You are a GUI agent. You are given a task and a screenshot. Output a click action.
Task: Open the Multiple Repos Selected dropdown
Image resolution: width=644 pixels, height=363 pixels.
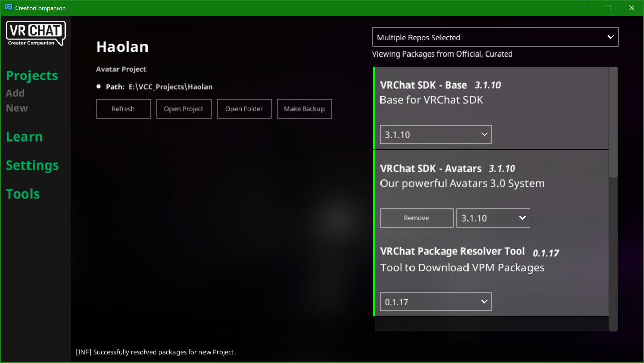click(x=495, y=37)
